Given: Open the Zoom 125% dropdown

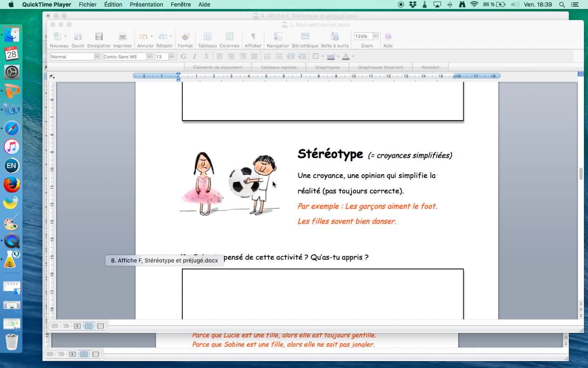Looking at the screenshot, I should [x=375, y=36].
